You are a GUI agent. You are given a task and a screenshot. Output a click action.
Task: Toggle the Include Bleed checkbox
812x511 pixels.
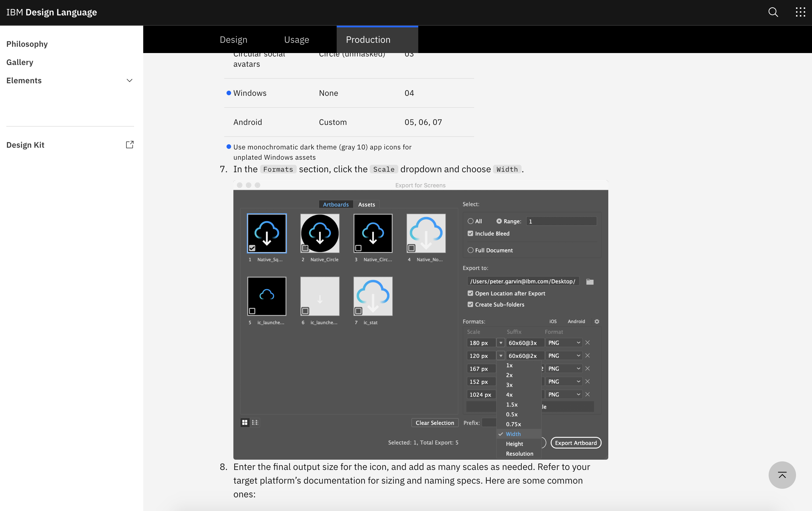click(470, 234)
